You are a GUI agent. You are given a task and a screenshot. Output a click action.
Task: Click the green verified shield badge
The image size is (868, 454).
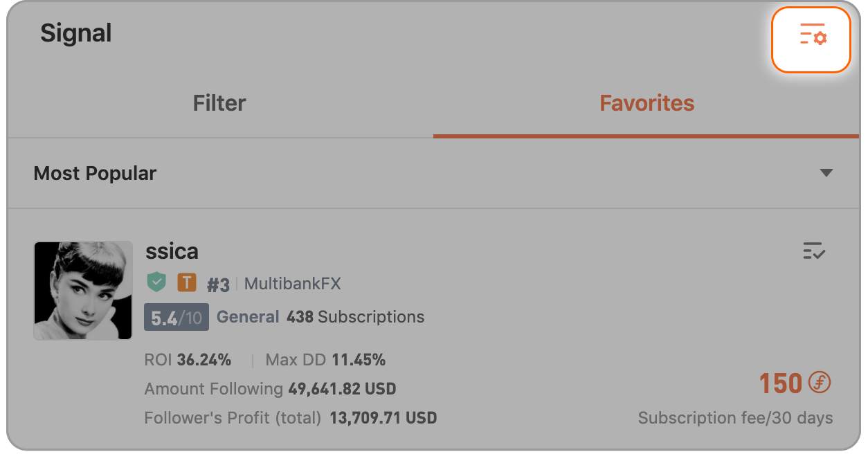click(157, 282)
